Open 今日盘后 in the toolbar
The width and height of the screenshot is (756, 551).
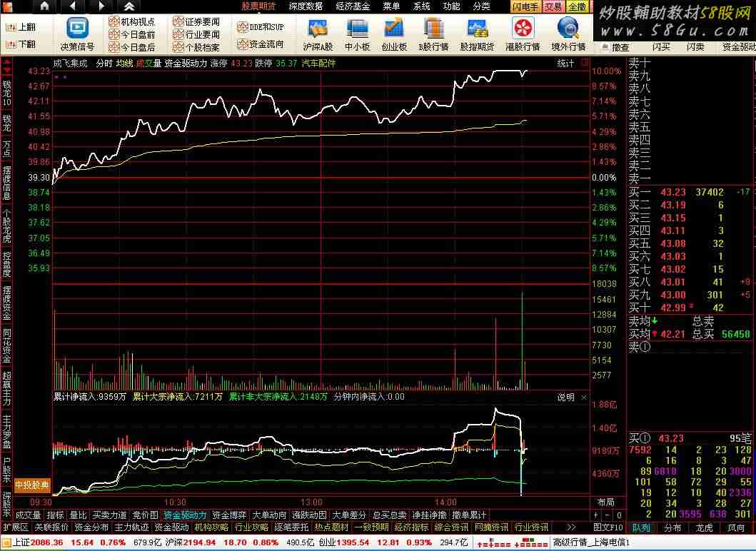click(132, 47)
